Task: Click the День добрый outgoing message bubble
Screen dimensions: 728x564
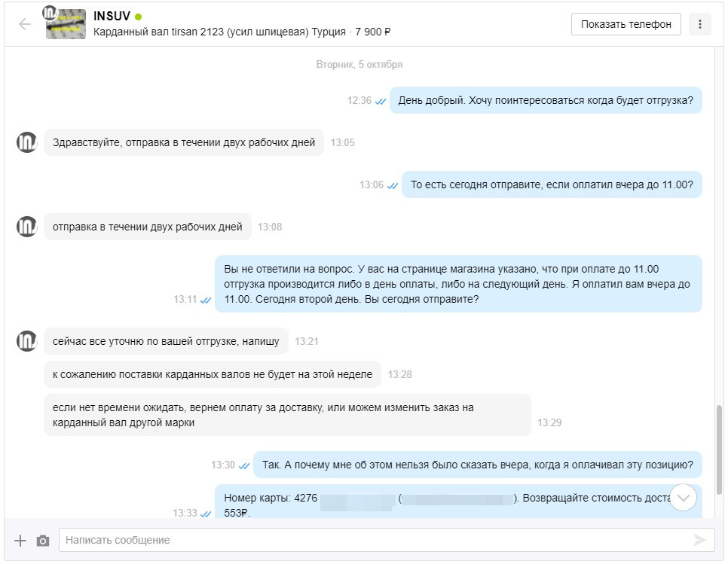Action: click(546, 100)
